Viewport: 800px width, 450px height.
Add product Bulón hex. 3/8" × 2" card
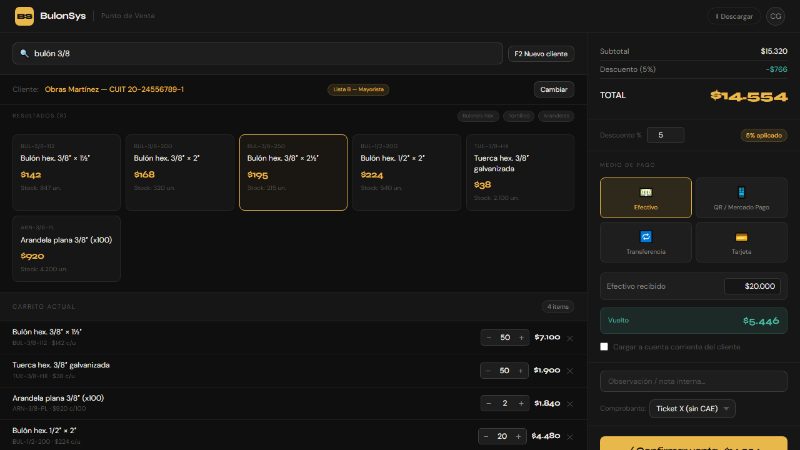tap(180, 172)
